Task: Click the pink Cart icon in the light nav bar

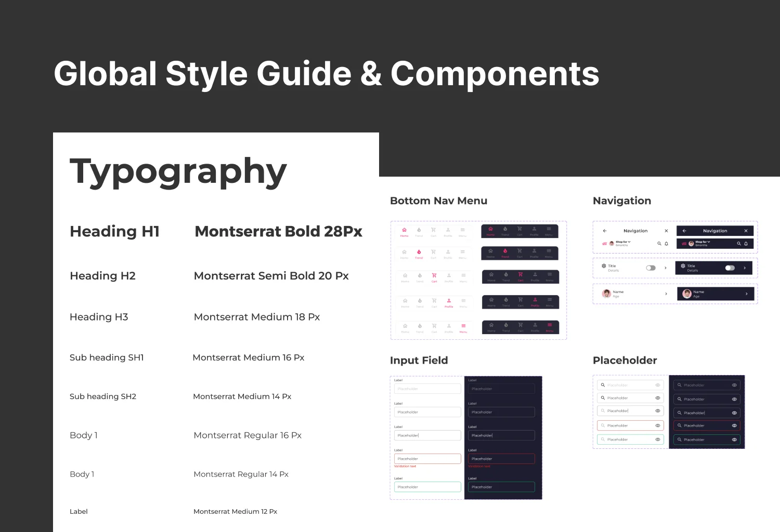Action: (x=434, y=276)
